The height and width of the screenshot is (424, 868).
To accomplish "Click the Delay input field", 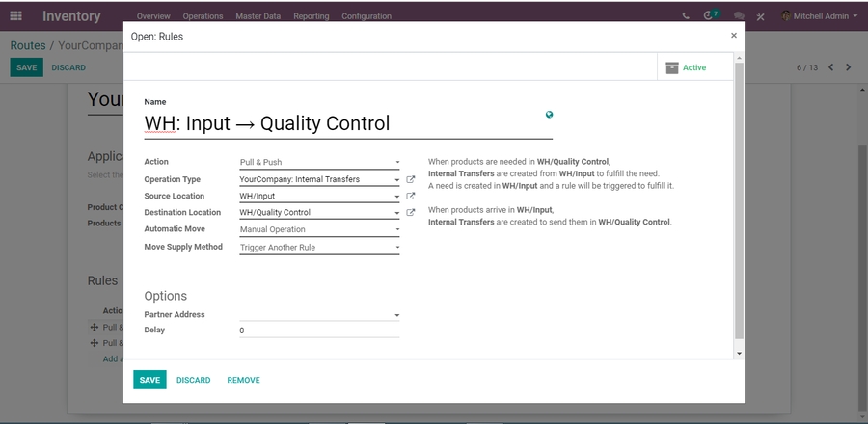I will tap(318, 331).
